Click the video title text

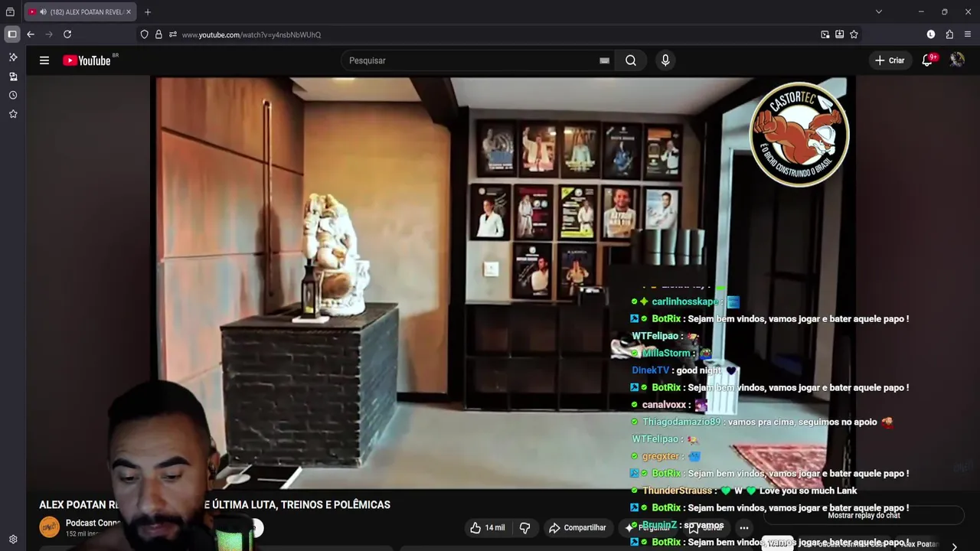[x=214, y=504]
